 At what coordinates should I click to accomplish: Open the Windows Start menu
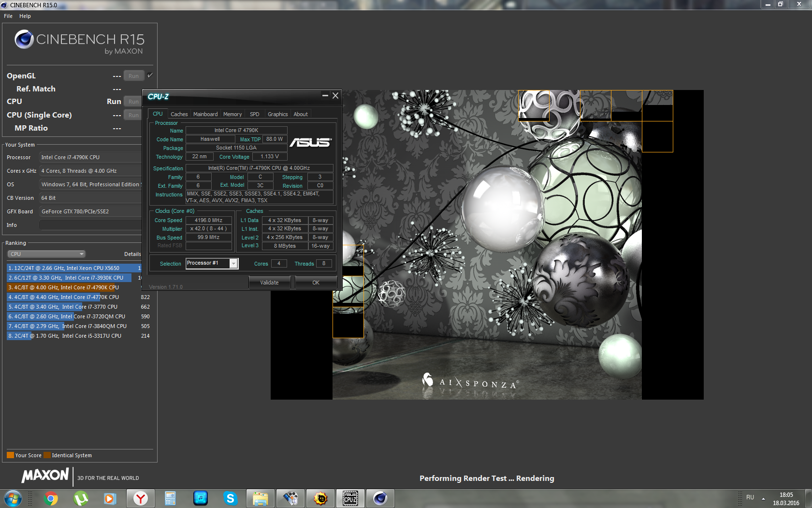(12, 498)
